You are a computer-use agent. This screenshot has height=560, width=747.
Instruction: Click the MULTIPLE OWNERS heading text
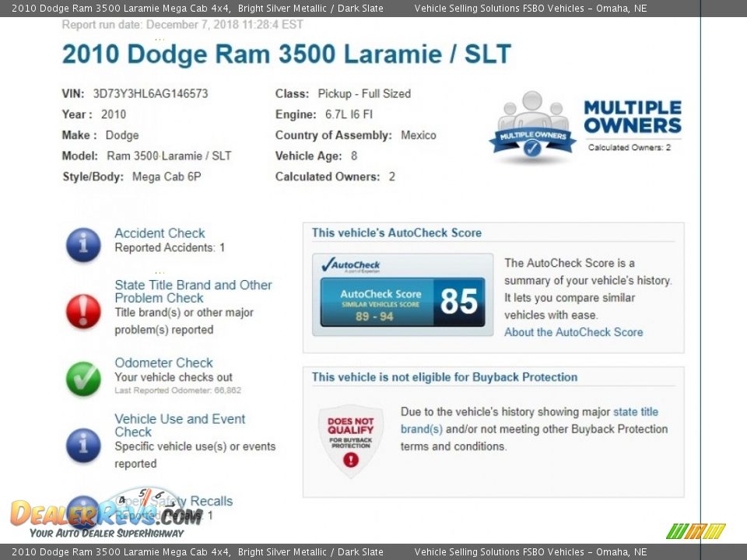(633, 117)
